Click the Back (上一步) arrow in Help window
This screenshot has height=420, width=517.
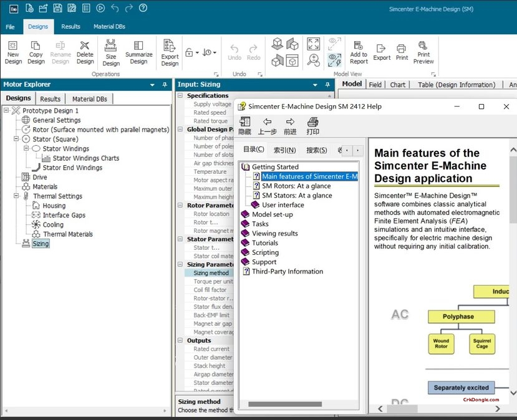pos(267,126)
